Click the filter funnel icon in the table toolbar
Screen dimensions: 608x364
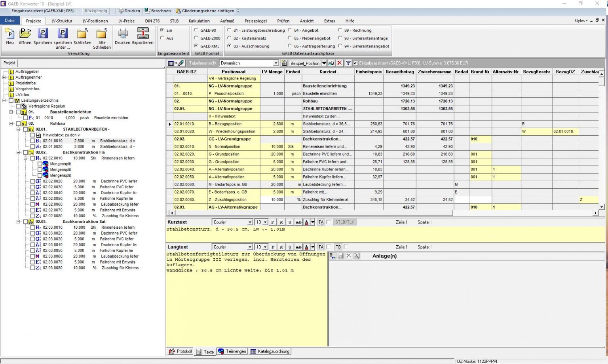point(348,63)
